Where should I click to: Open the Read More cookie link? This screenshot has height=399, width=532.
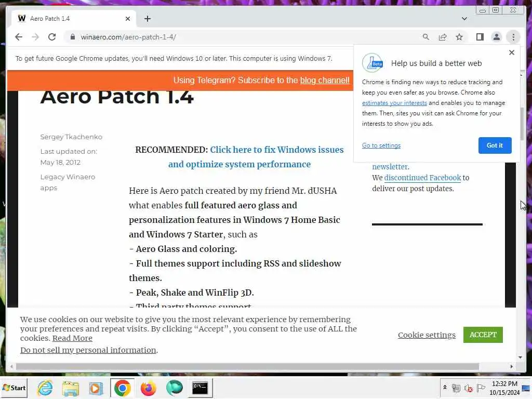pyautogui.click(x=72, y=338)
